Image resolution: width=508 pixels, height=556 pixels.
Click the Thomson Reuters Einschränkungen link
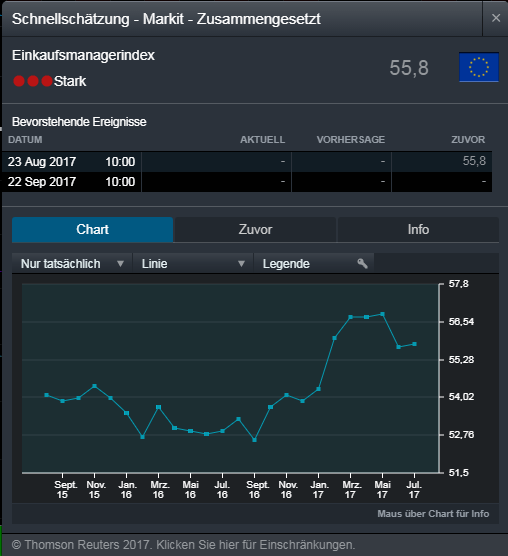click(183, 545)
